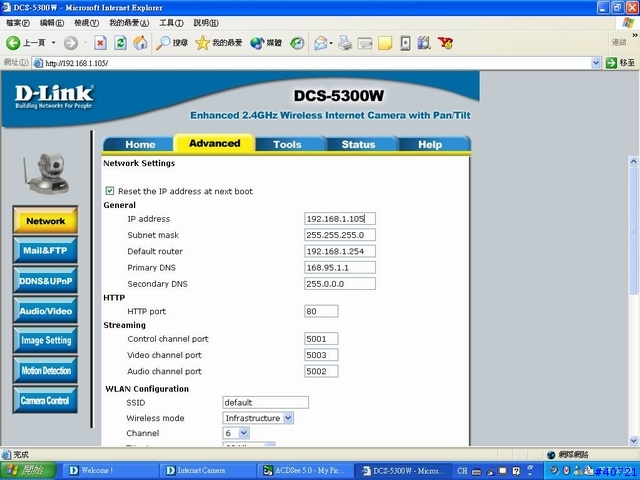Open Motion Detection settings
The image size is (640, 480).
pos(45,370)
